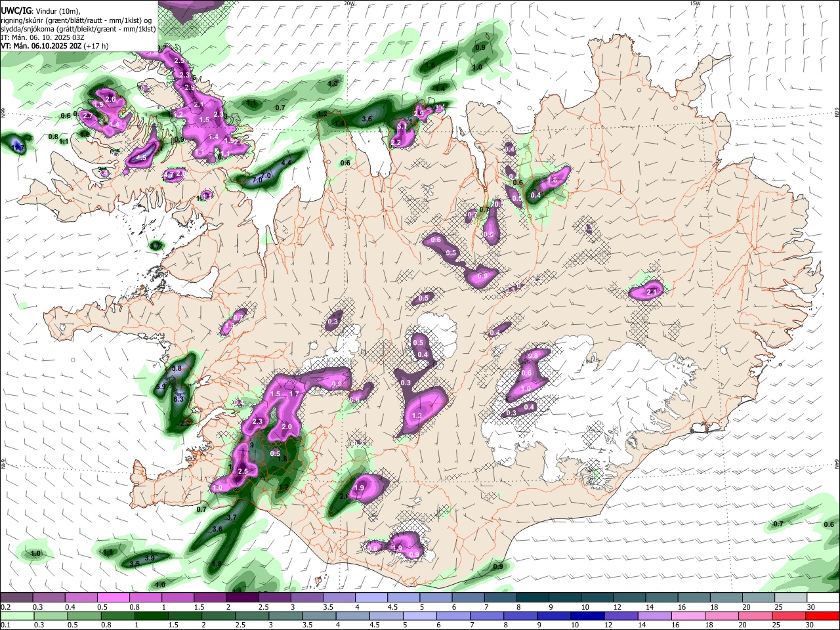Click the 0.1 pale green rain legend swatch

(16, 616)
